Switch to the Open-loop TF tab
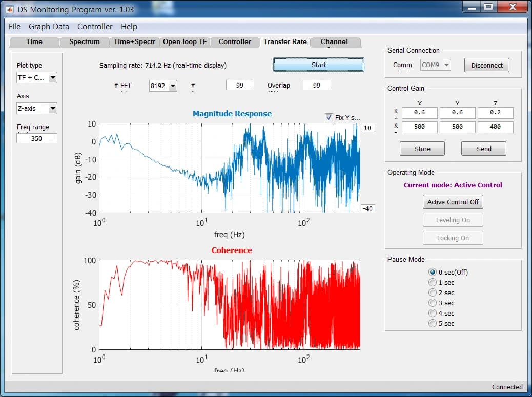 185,42
